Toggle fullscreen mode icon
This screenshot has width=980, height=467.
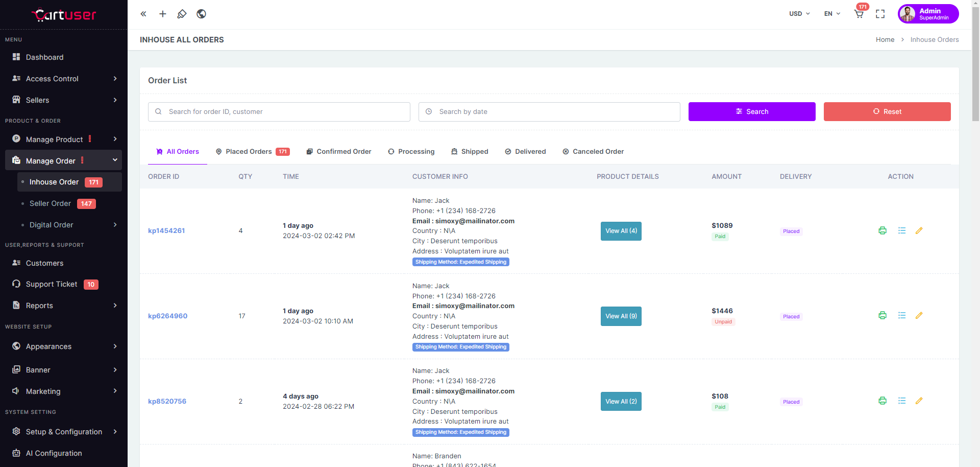click(880, 14)
